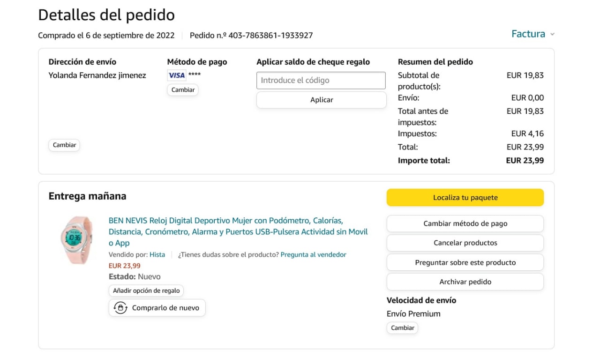The width and height of the screenshot is (600, 364).
Task: Open the seller Hista link
Action: 157,255
